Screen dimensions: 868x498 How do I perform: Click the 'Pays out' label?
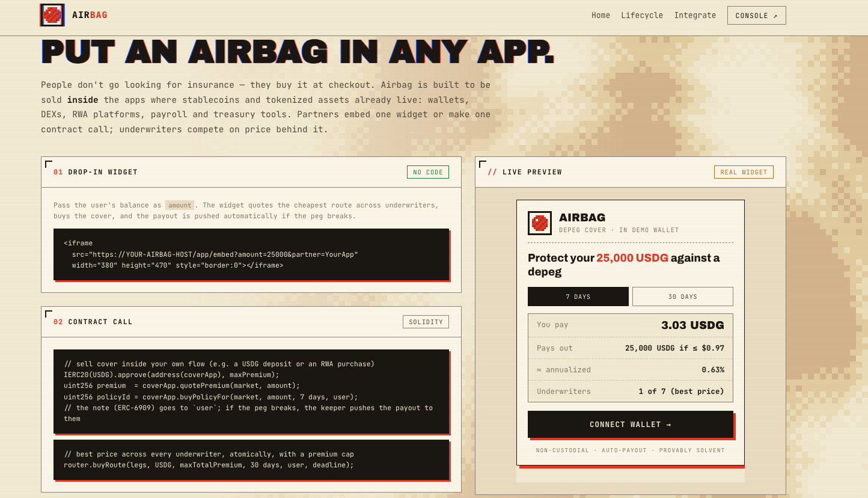tap(555, 348)
